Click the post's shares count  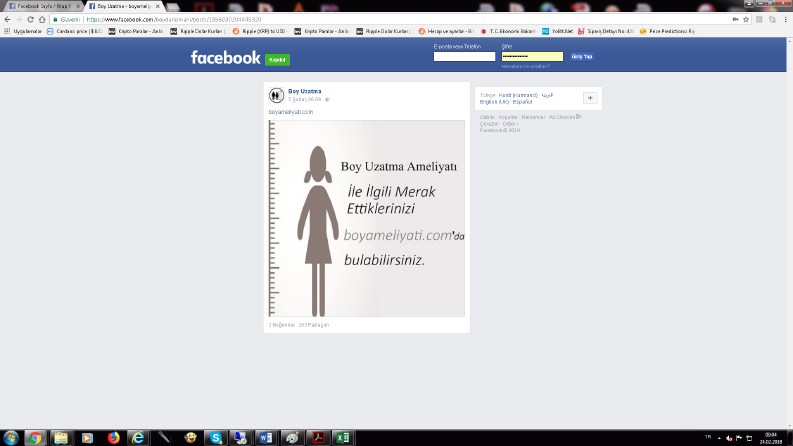point(314,325)
